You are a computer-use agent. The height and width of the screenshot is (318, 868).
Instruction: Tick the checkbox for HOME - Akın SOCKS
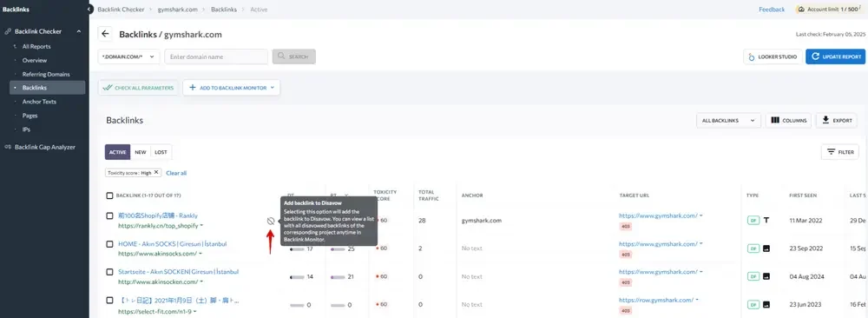pyautogui.click(x=109, y=244)
